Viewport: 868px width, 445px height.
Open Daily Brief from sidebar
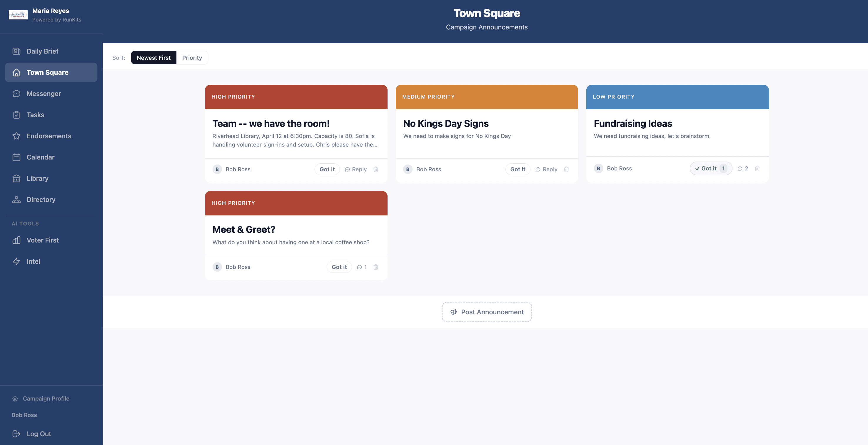[51, 51]
